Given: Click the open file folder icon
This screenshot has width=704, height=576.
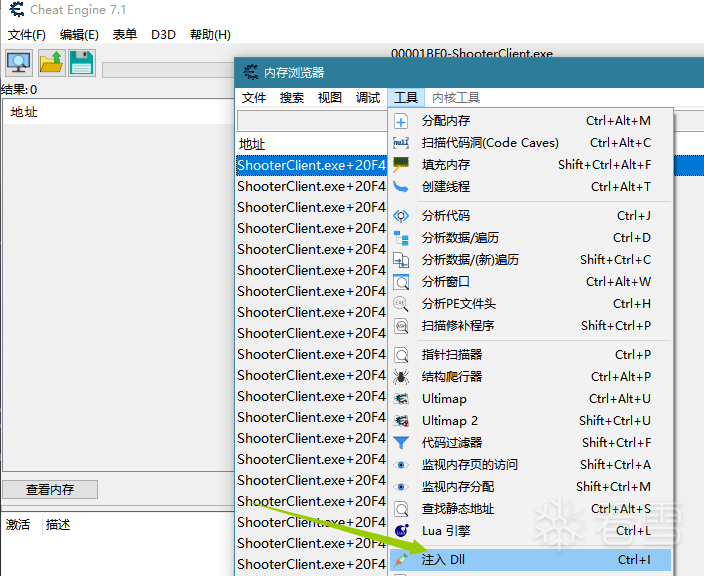Looking at the screenshot, I should pyautogui.click(x=51, y=63).
